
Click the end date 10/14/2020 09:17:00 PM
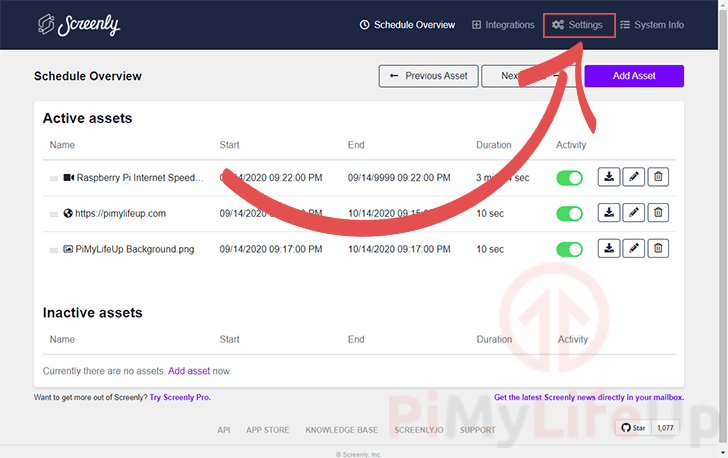[x=399, y=249]
